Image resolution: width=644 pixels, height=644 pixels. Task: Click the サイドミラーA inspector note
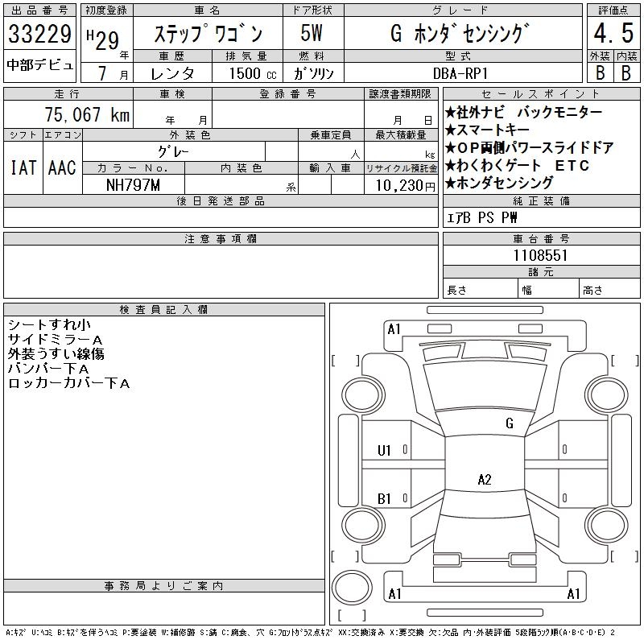[55, 339]
